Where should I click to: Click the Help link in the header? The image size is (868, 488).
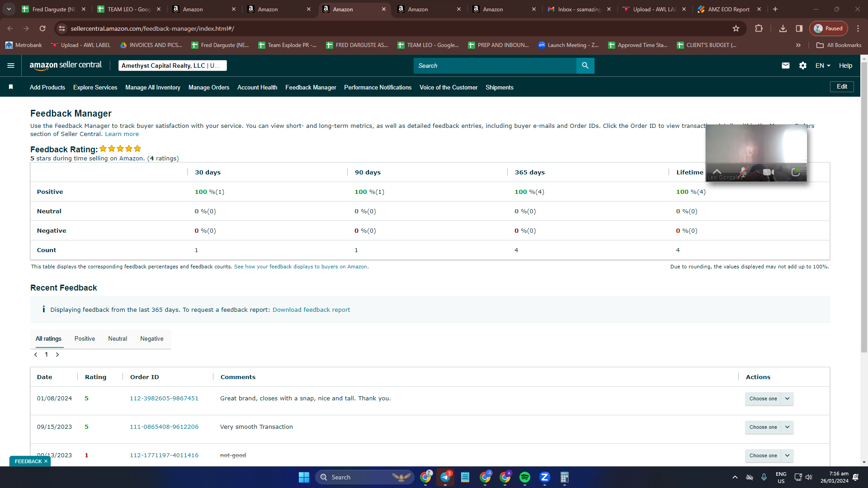[845, 66]
